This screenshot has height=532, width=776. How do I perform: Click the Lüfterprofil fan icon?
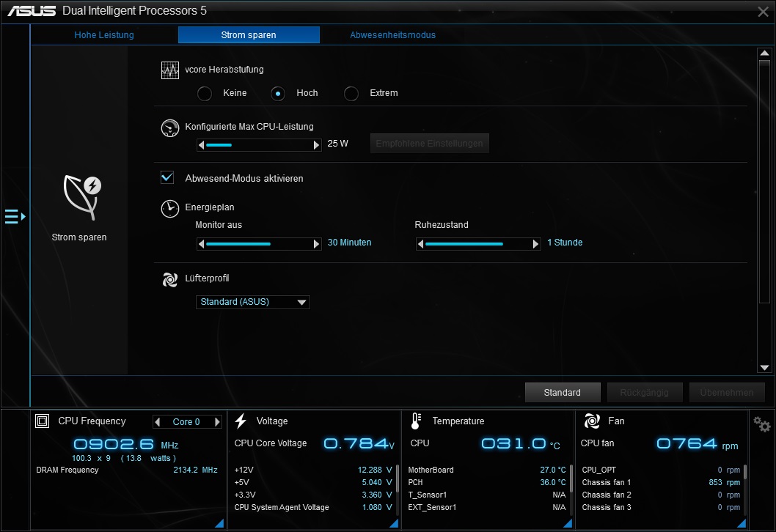coord(169,279)
